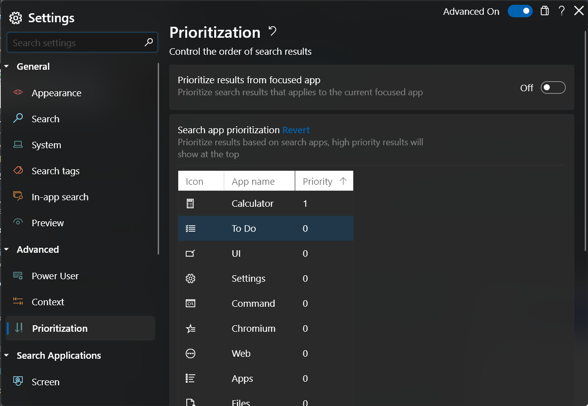
Task: Click the help question mark icon
Action: pyautogui.click(x=561, y=11)
